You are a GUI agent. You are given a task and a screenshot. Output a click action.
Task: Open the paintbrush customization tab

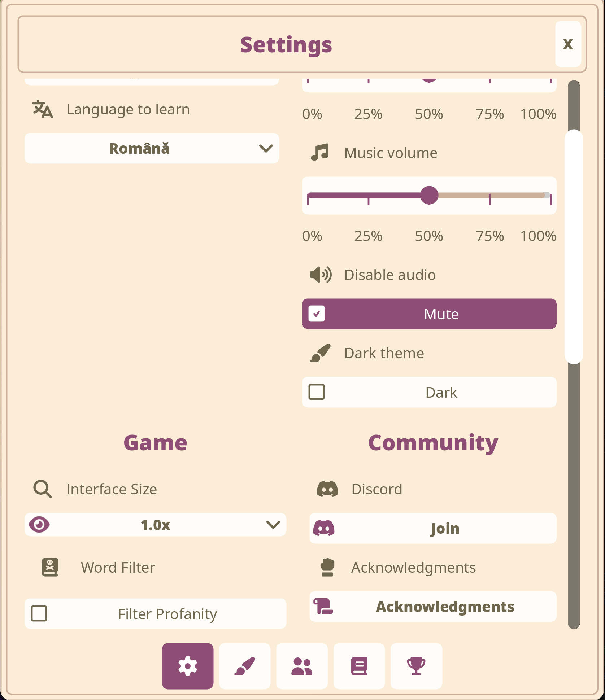pos(245,666)
